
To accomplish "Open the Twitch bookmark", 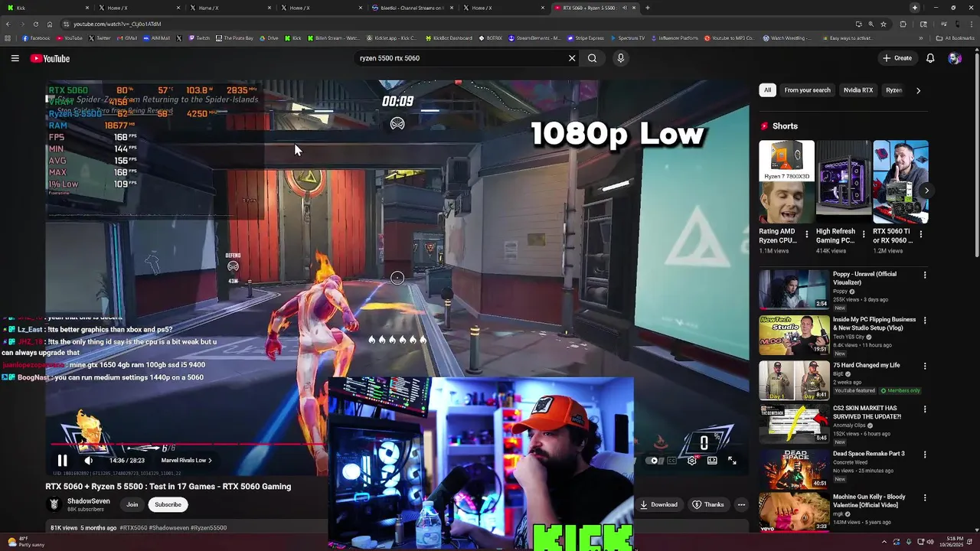I will point(198,37).
